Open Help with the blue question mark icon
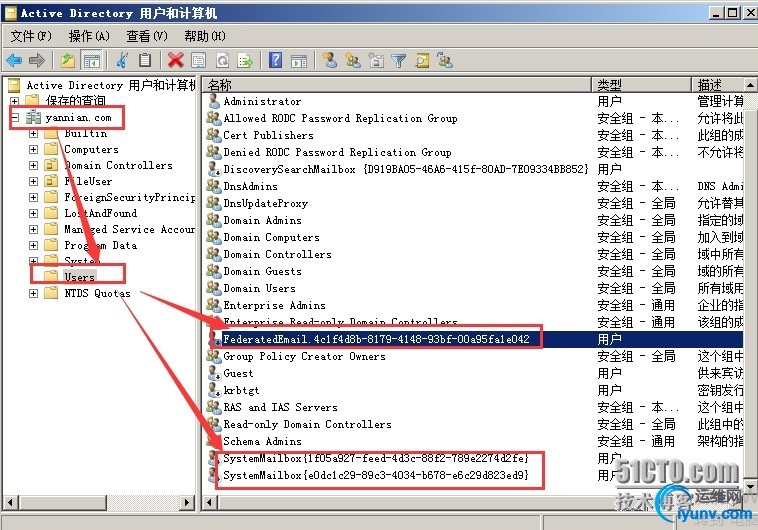The height and width of the screenshot is (530, 758). coord(275,60)
